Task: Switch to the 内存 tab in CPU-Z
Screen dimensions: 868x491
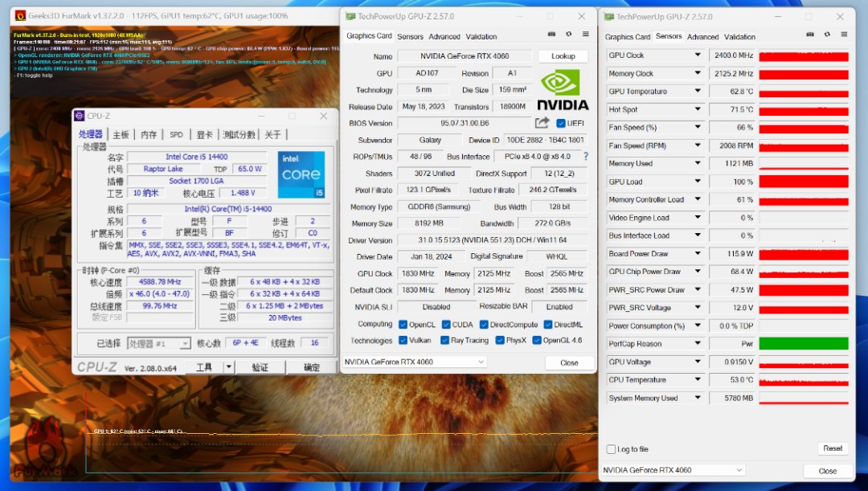Action: tap(149, 134)
